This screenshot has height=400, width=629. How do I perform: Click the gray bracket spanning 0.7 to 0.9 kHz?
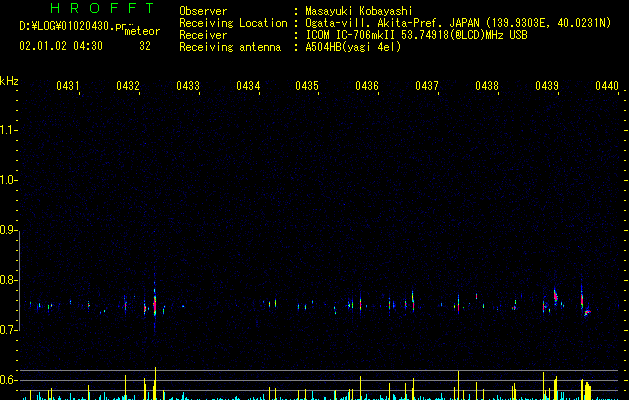pos(20,281)
